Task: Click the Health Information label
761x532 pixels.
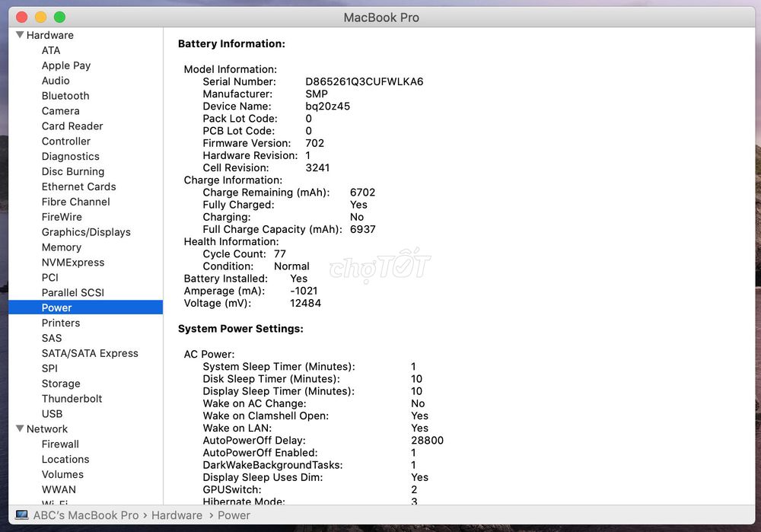Action: coord(231,241)
